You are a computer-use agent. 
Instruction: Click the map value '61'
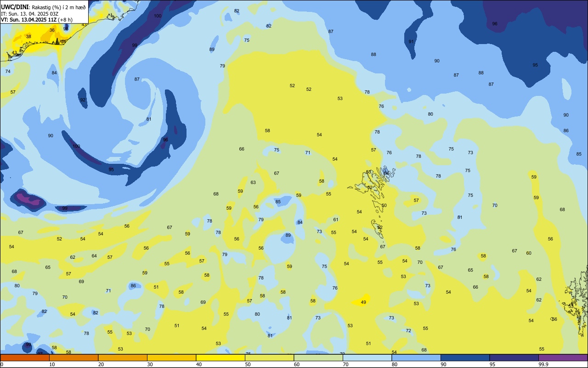(336, 219)
